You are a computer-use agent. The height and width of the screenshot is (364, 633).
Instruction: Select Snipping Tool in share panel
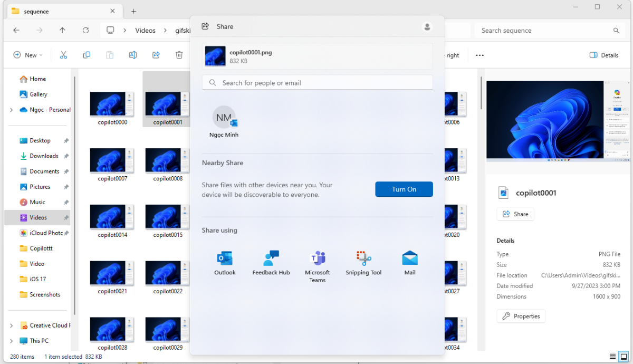363,258
